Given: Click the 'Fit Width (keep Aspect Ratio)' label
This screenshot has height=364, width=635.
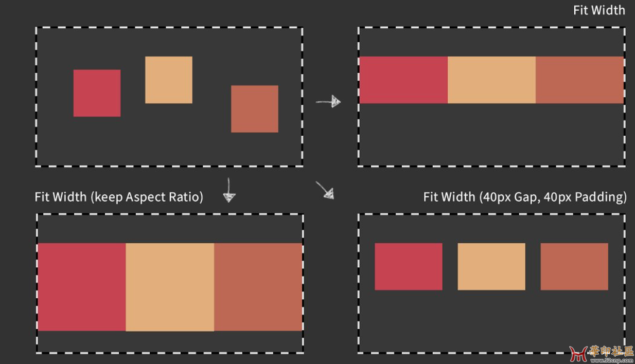Looking at the screenshot, I should click(119, 197).
